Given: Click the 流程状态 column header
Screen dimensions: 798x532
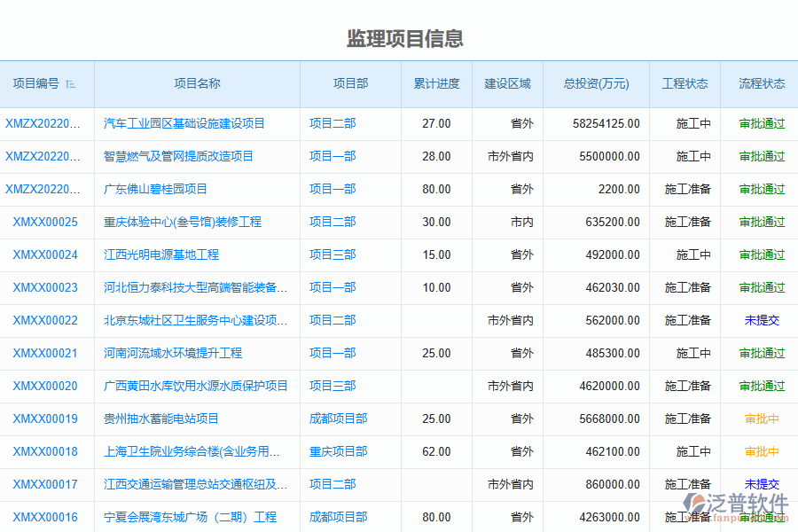Looking at the screenshot, I should click(762, 84).
